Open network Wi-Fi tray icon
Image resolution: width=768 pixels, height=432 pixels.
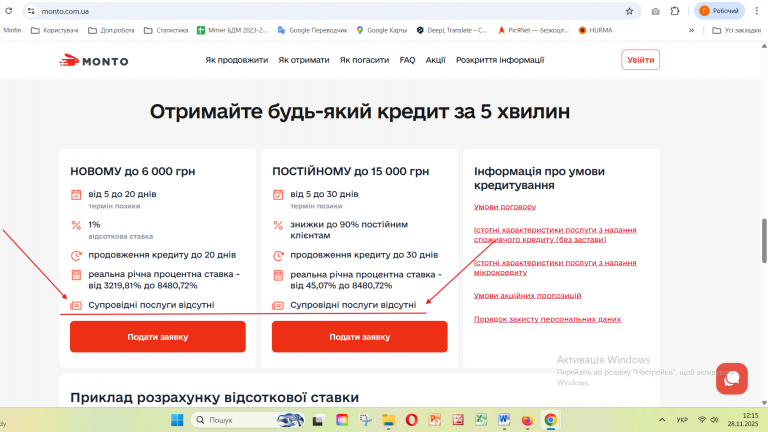point(702,420)
